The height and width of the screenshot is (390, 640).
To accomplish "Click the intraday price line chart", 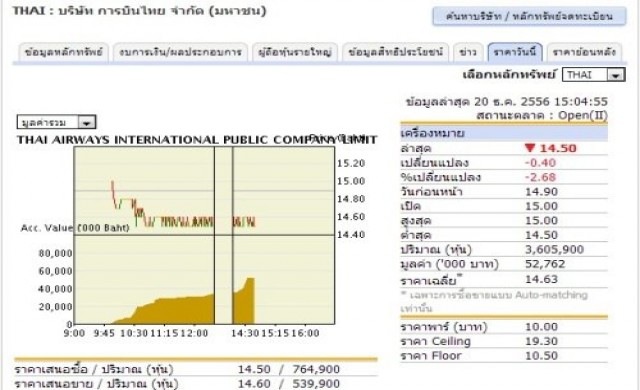I will click(204, 191).
